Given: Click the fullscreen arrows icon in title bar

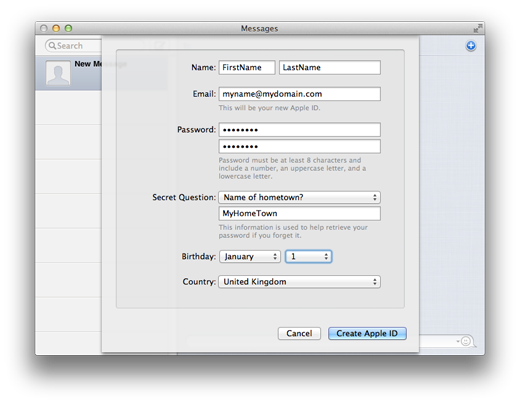Looking at the screenshot, I should click(x=478, y=28).
